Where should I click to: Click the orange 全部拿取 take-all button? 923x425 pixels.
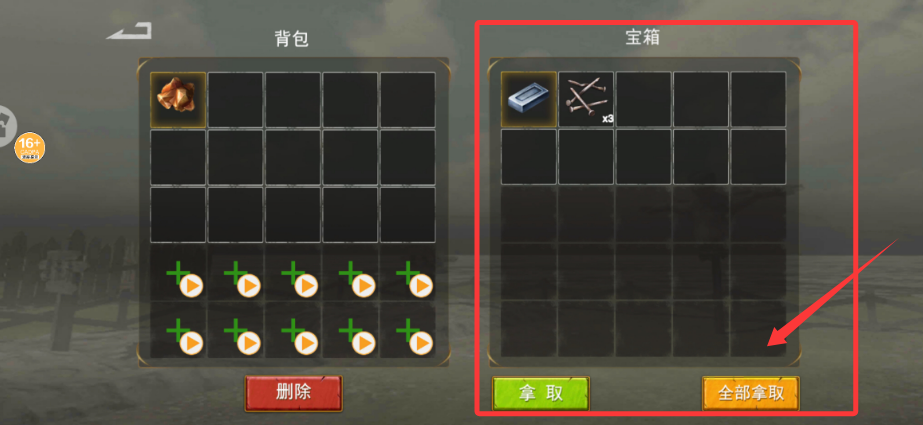751,393
